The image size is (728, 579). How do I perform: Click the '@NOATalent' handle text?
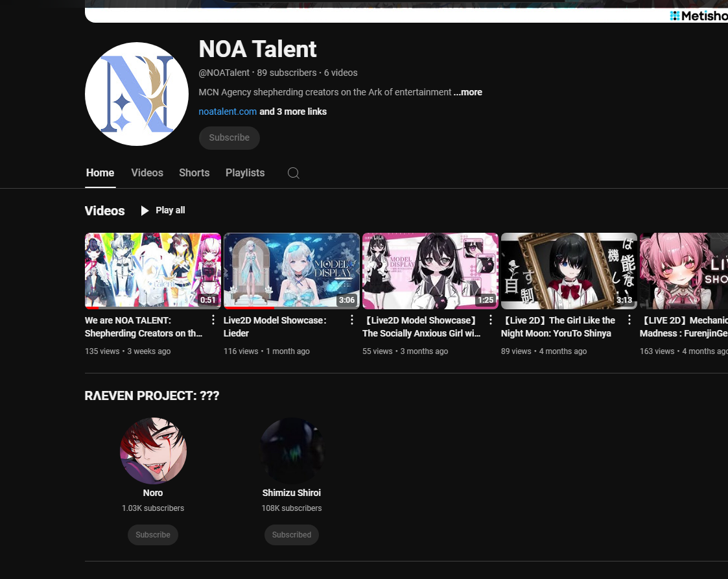point(224,73)
